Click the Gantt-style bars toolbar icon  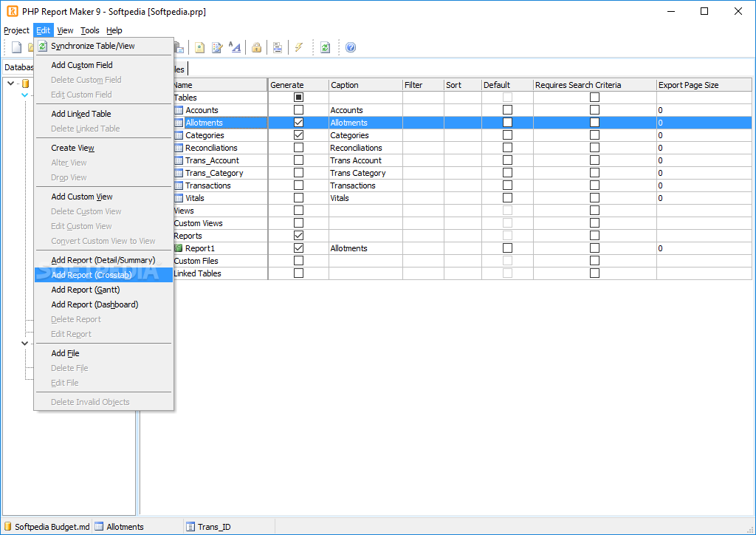278,47
